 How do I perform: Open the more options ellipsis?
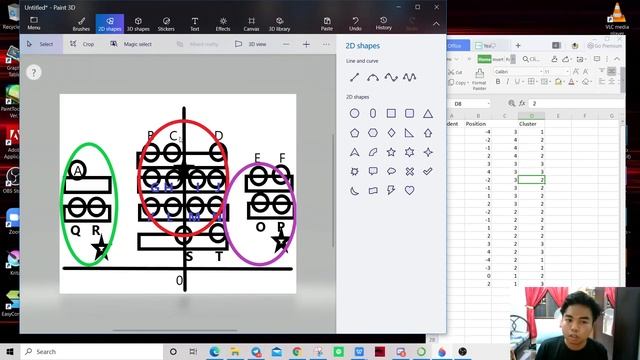point(326,44)
